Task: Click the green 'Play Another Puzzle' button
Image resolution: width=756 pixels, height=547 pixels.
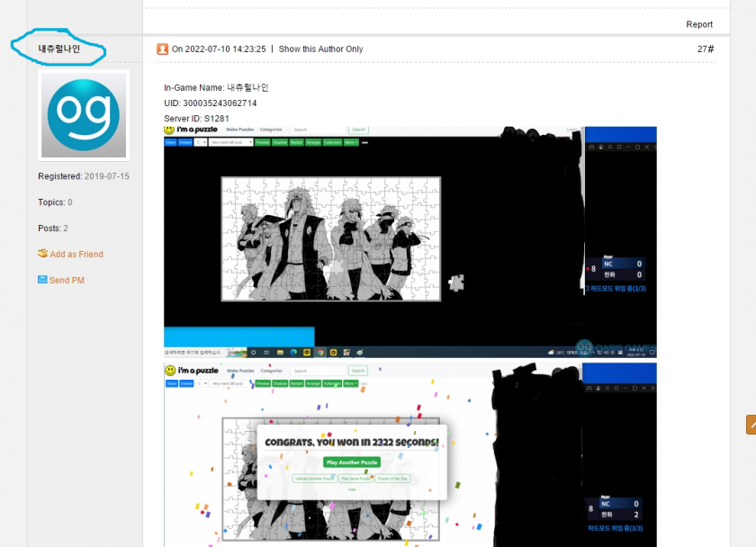Action: point(351,462)
